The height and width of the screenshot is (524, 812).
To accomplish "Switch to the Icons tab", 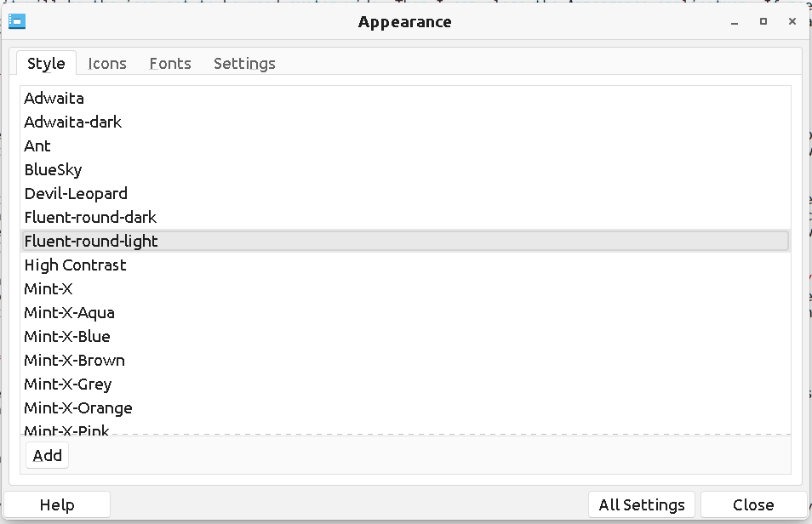I will pos(107,64).
